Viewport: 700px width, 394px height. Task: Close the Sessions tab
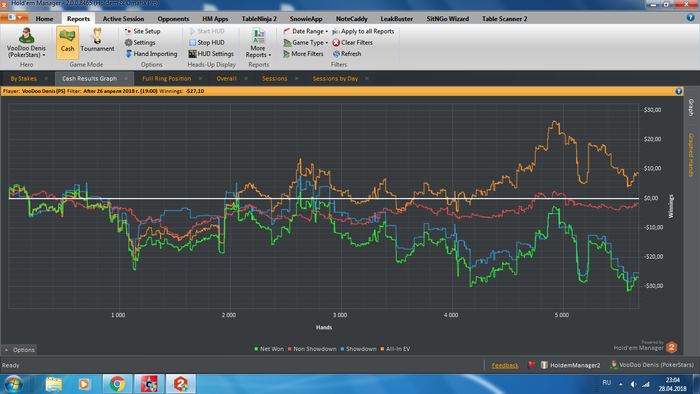click(296, 79)
